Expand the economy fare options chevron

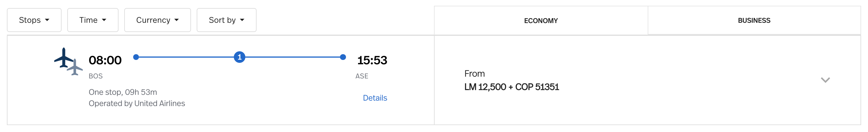point(825,80)
